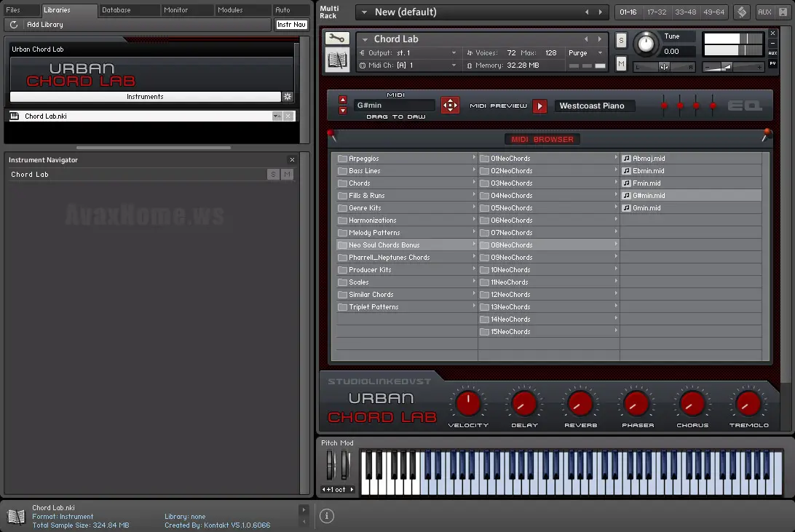Image resolution: width=795 pixels, height=532 pixels.
Task: Click the keyboard icon next to Chord Lab.nki
Action: click(15, 116)
